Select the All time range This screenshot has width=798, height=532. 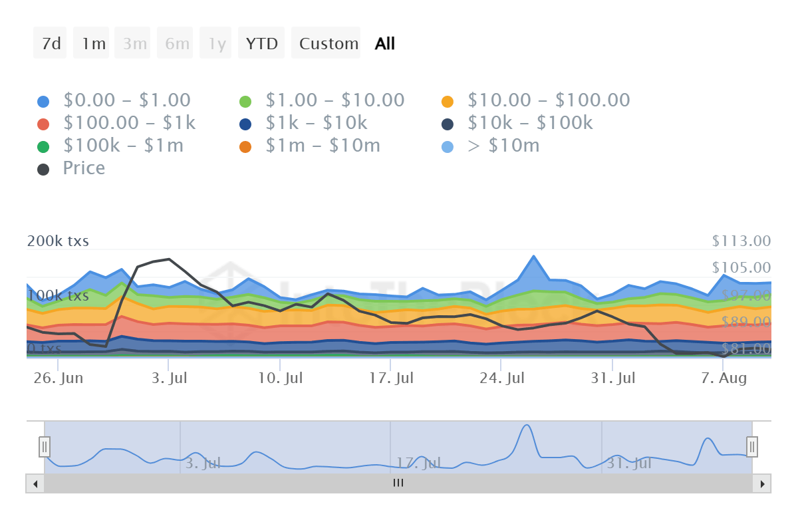pyautogui.click(x=384, y=43)
